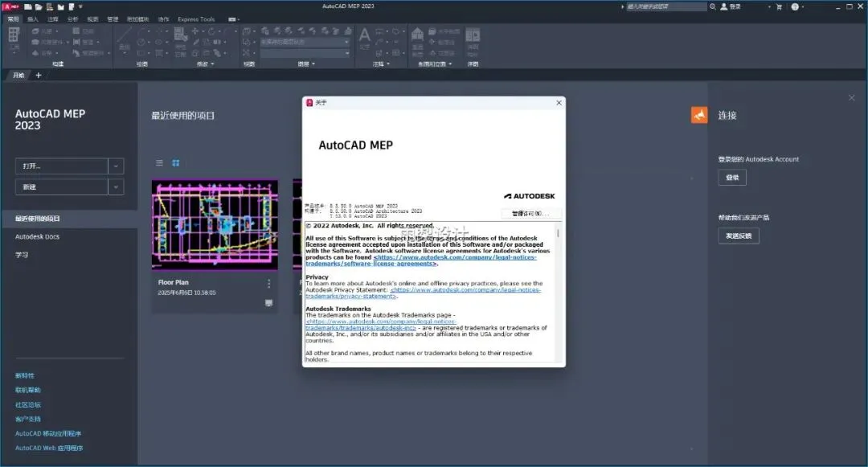Viewport: 868px width, 467px height.
Task: Click the 新建 new drawing button
Action: click(61, 187)
